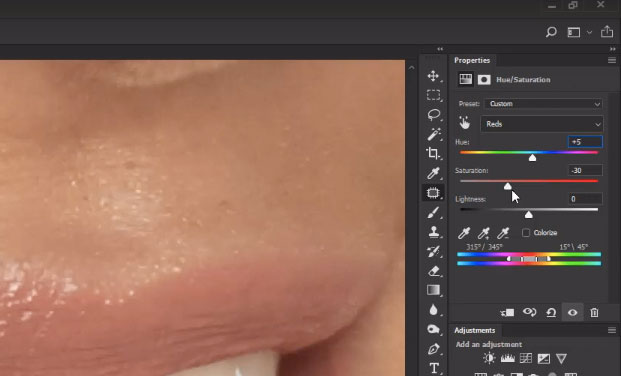Open the Preset dropdown showing Custom
This screenshot has width=621, height=376.
(543, 104)
